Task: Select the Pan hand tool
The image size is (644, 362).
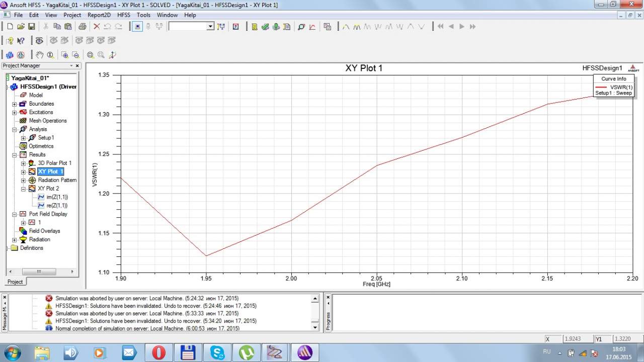Action: click(39, 55)
